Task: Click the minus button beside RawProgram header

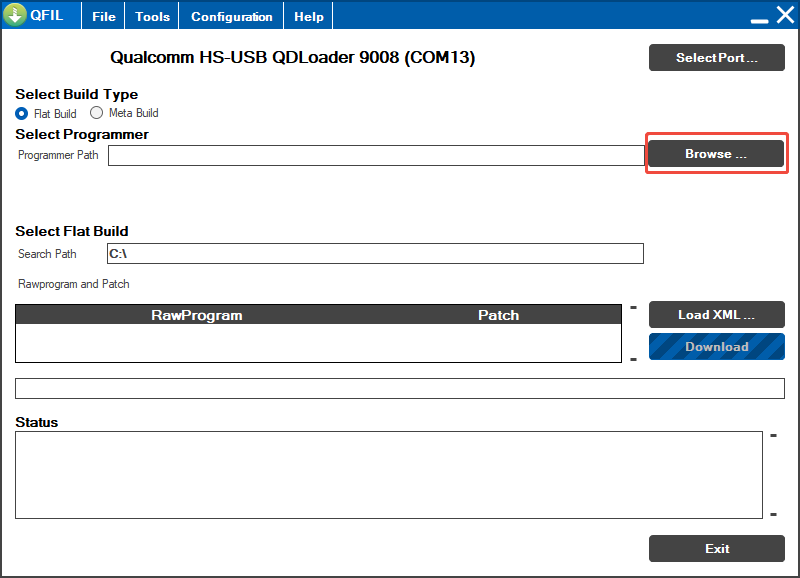Action: 633,308
